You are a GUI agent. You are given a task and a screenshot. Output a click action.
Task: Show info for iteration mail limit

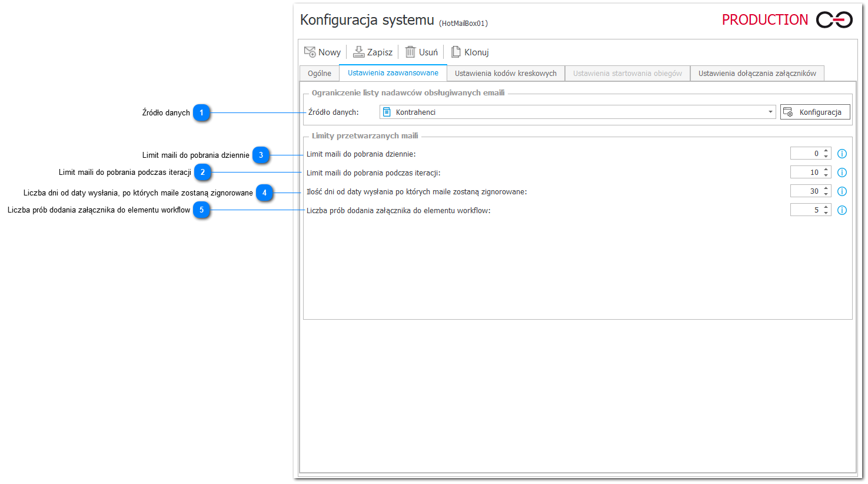[842, 173]
